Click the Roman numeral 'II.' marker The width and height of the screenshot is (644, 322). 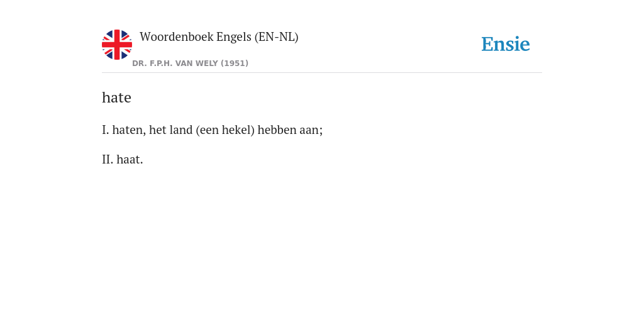click(108, 159)
